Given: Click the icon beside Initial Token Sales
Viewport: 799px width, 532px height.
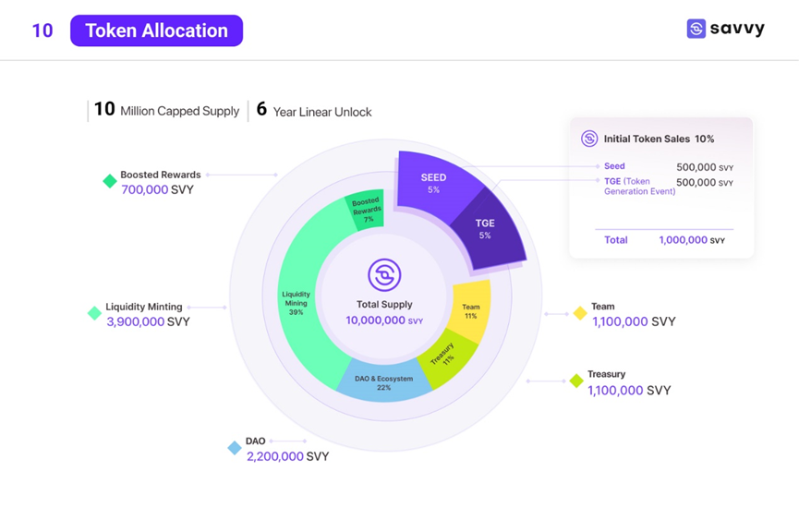Looking at the screenshot, I should [589, 139].
